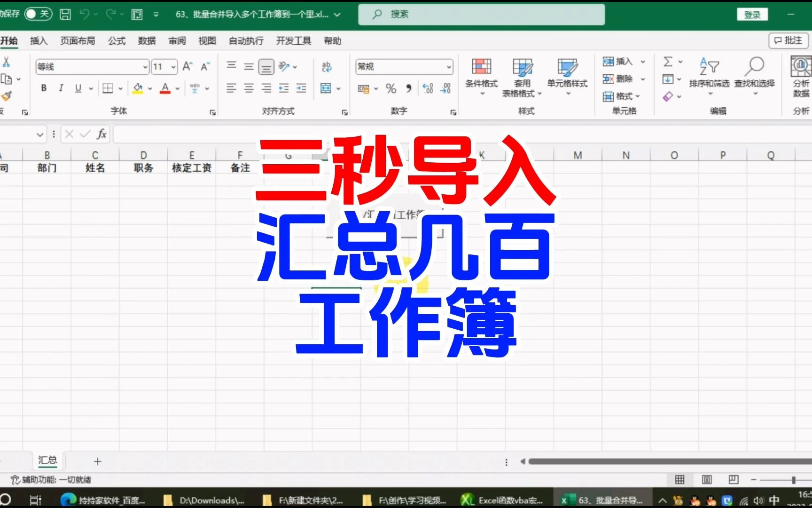
Task: Click the Comma Style icon
Action: pos(409,88)
